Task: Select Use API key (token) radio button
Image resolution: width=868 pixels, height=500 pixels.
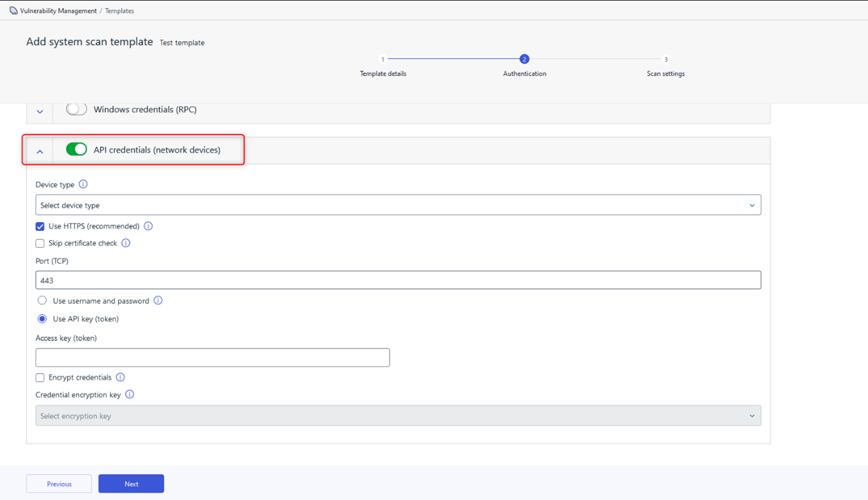Action: point(42,319)
